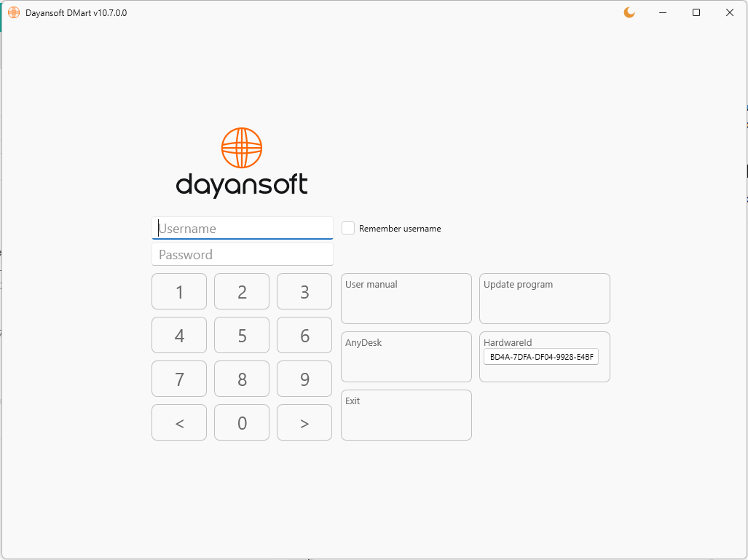
Task: Tap keypad digit 4
Action: (179, 335)
